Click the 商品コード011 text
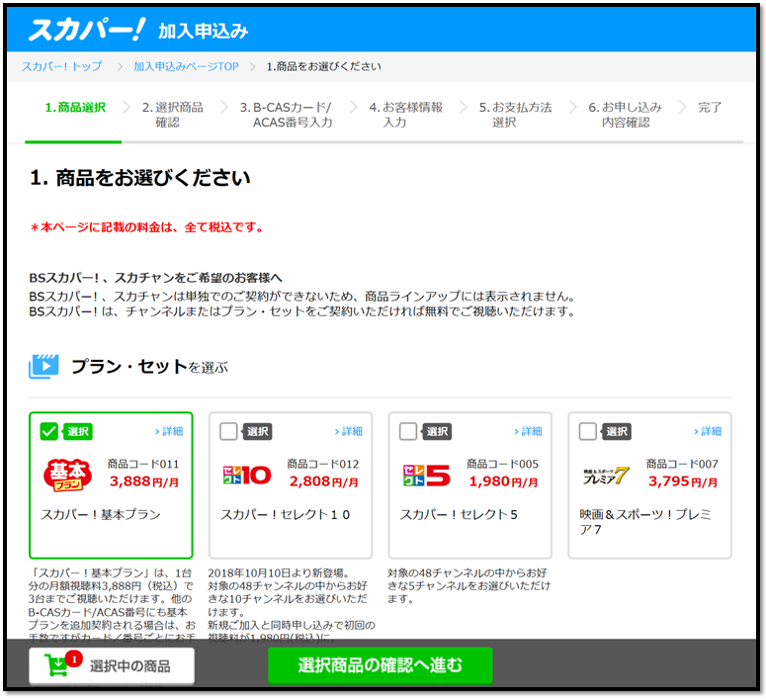This screenshot has height=700, width=766. 143,464
